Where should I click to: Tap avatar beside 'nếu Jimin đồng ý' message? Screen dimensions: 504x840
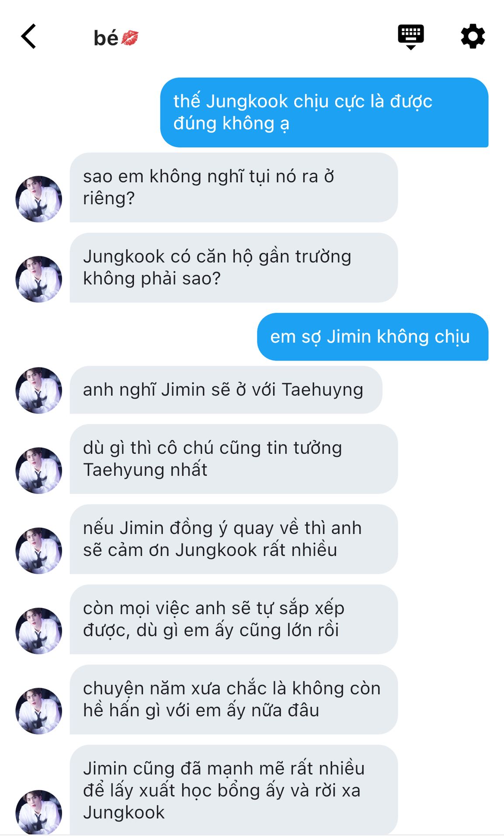38,550
